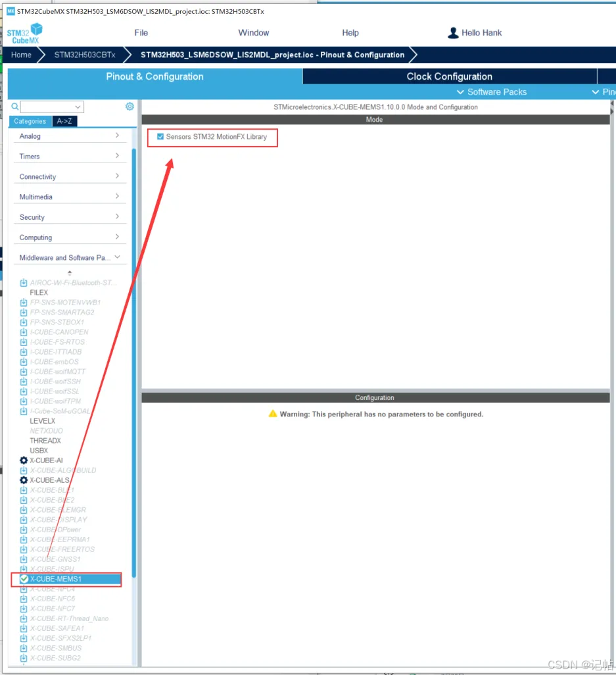Click download icon next to FP-SNS-STBOX1
Screen dimensions: 616x675
click(24, 322)
